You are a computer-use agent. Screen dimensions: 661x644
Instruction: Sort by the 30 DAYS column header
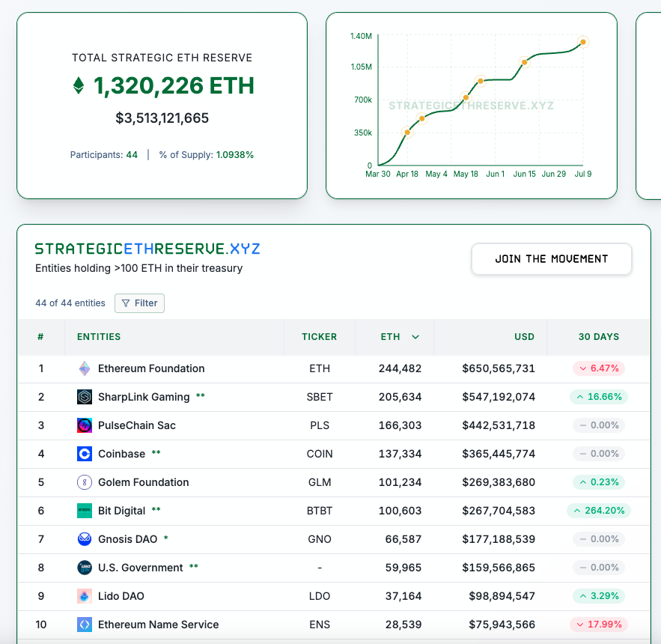pos(599,337)
